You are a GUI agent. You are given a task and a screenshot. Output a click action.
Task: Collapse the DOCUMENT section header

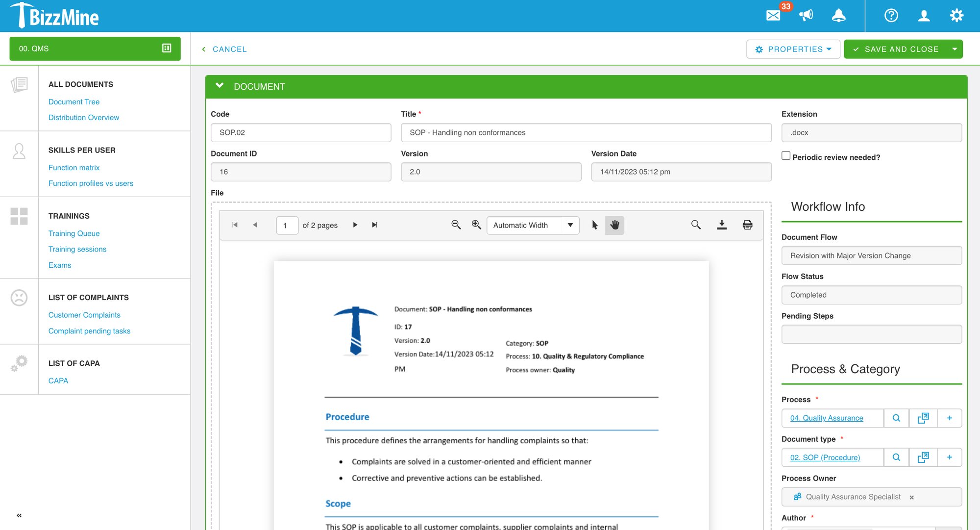220,85
